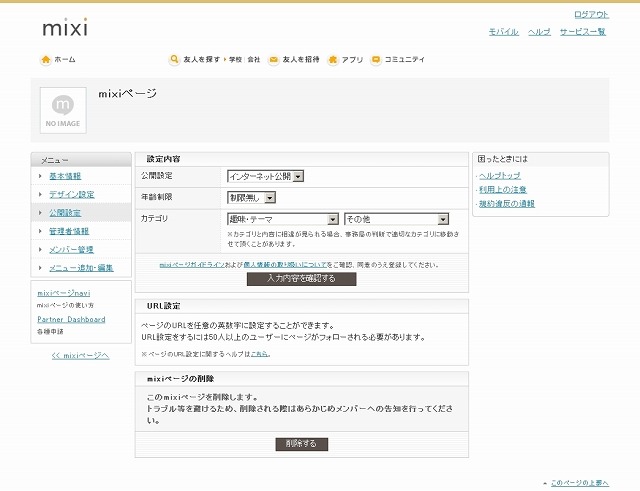Open 利用上の注意 in the help box
This screenshot has width=640, height=491.
[x=503, y=189]
